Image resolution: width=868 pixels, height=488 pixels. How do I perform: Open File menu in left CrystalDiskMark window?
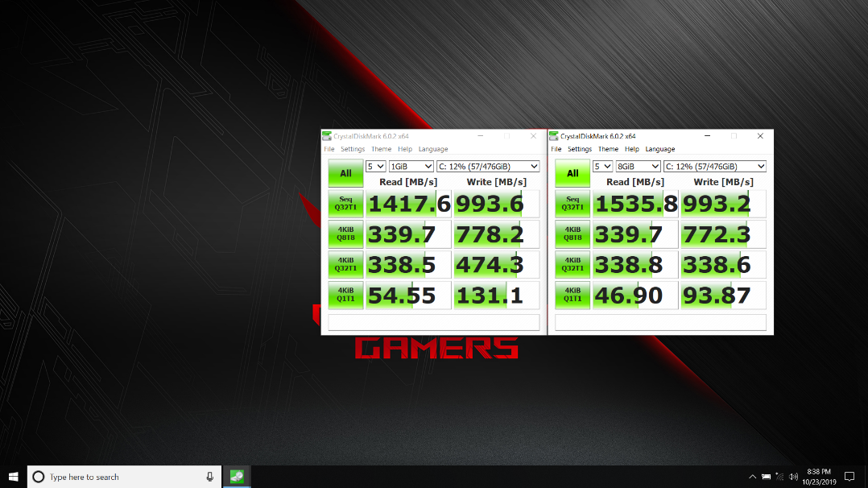tap(329, 149)
